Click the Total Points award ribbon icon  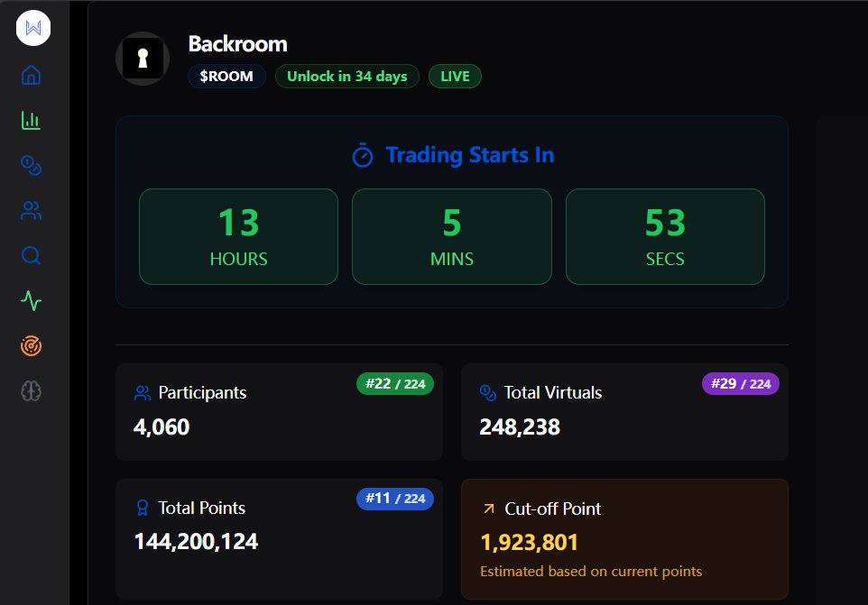(143, 508)
